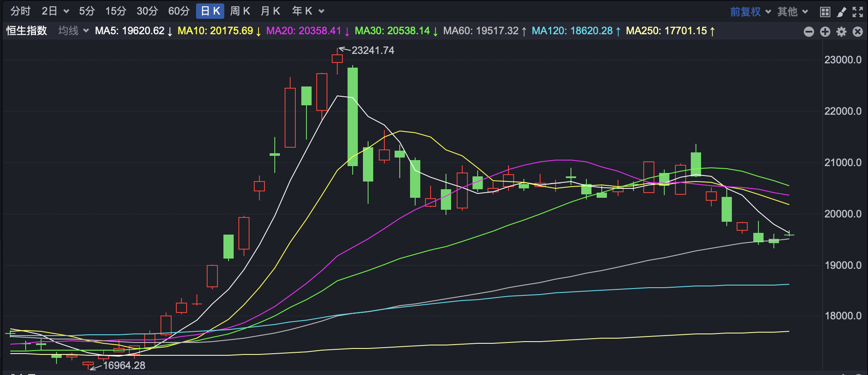
Task: Expand the 年K dropdown arrow
Action: (321, 12)
